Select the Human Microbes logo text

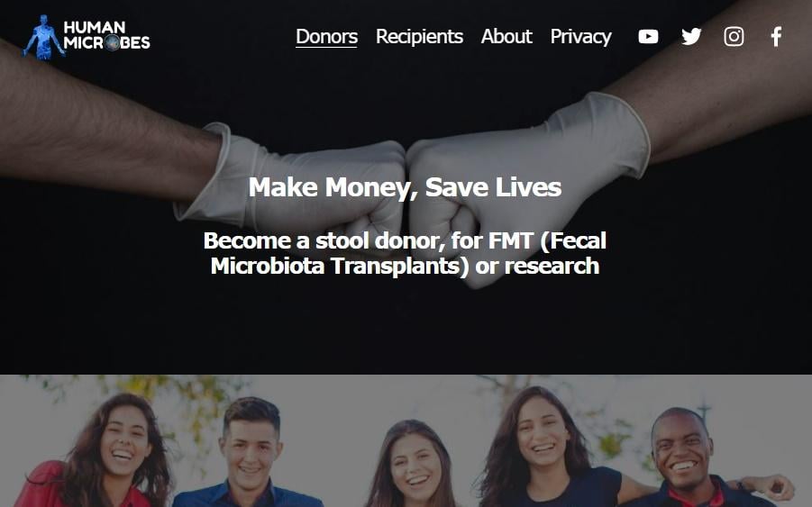pos(106,35)
